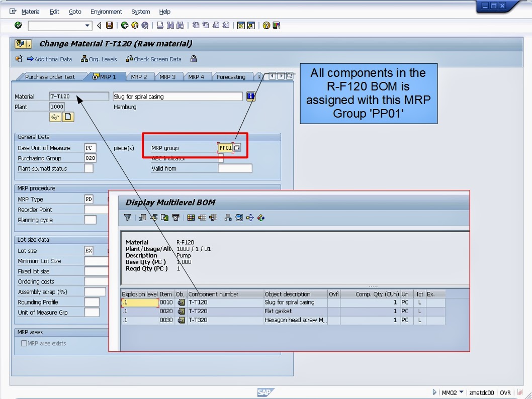This screenshot has width=532, height=399.
Task: Click the MRP Type field
Action: point(88,199)
